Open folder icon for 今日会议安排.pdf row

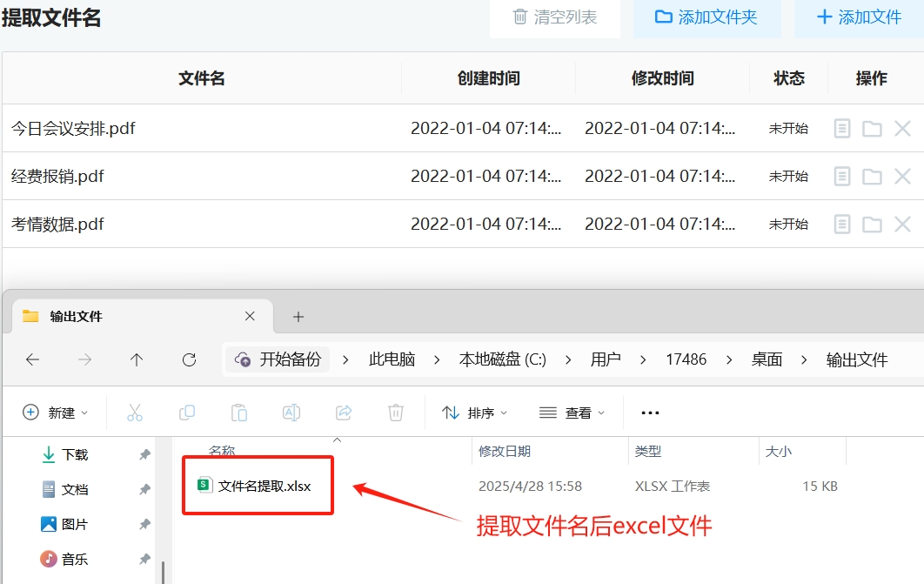872,129
